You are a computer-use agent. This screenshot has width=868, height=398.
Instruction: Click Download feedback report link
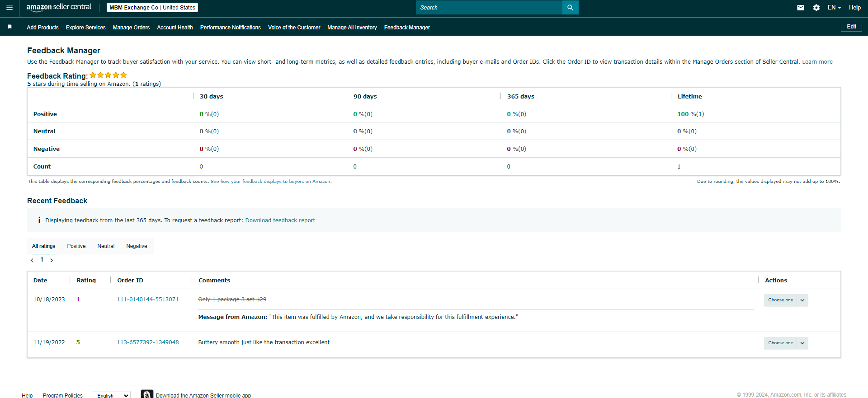point(280,220)
